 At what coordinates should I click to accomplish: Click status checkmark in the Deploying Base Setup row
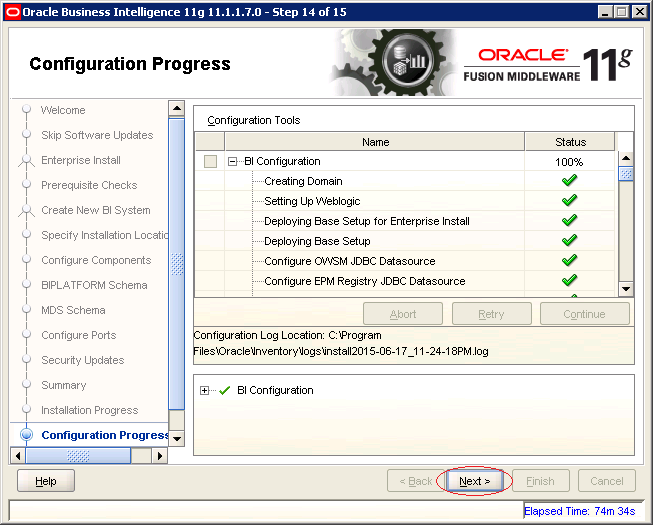pos(569,240)
